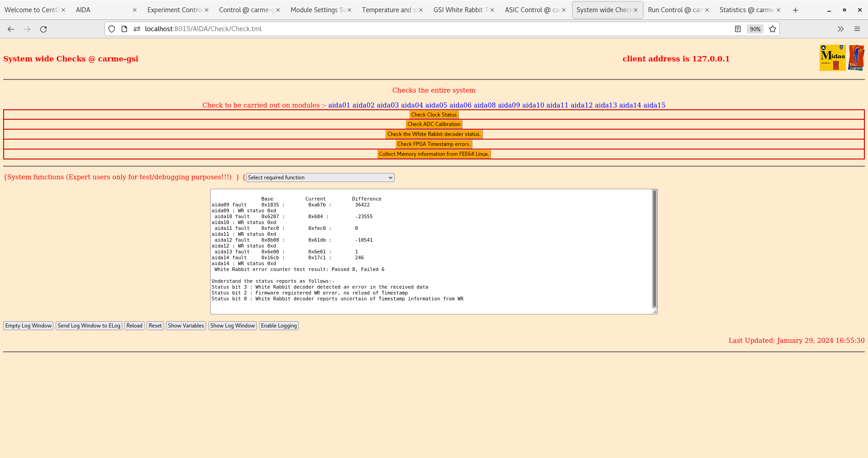Expand the overflow toolbar chevron

[x=840, y=29]
